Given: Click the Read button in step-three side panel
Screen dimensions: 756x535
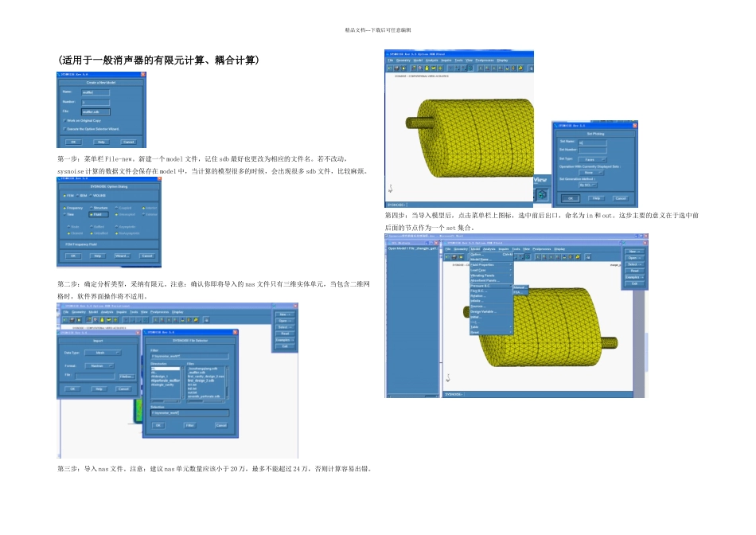Looking at the screenshot, I should pyautogui.click(x=285, y=334).
